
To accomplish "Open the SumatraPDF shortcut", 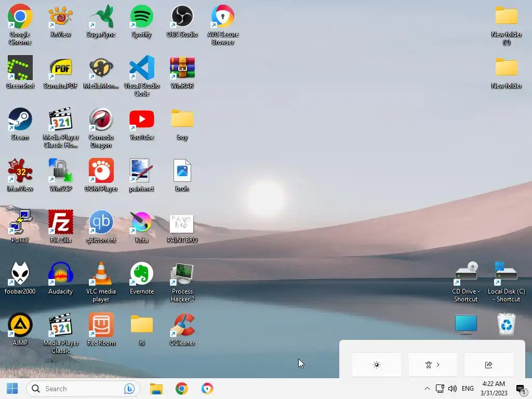I will click(x=60, y=72).
